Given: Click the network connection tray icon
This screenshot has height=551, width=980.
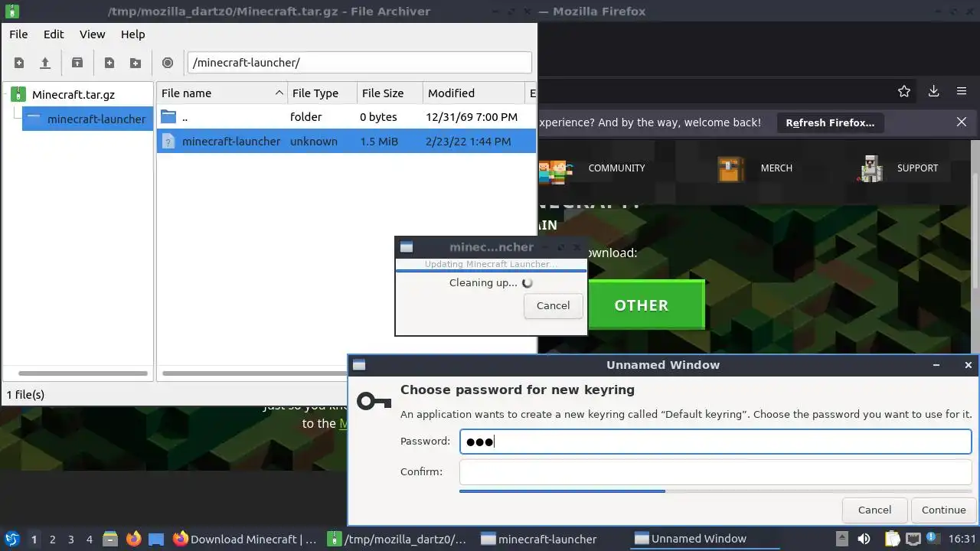Looking at the screenshot, I should pyautogui.click(x=913, y=539).
